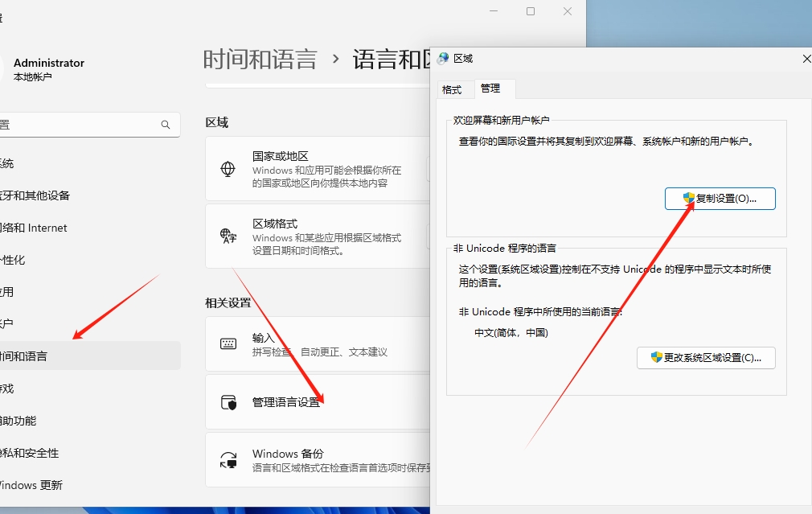Click the shield icon on 更改系统区域设置 button
The height and width of the screenshot is (514, 812).
coord(657,357)
